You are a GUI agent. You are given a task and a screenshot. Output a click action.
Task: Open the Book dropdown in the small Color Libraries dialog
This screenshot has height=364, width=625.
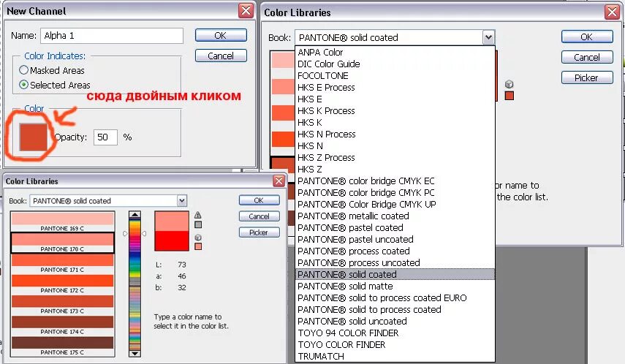[x=182, y=200]
